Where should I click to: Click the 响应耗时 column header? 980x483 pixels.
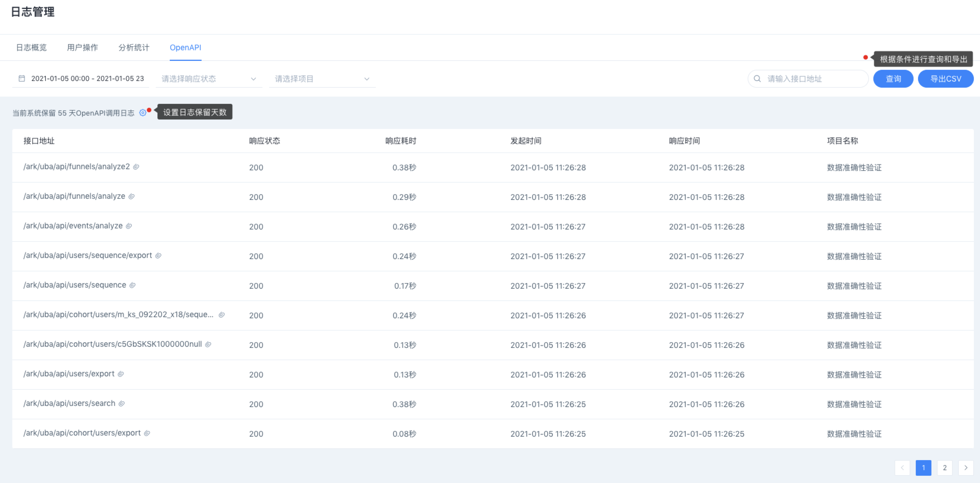point(401,141)
